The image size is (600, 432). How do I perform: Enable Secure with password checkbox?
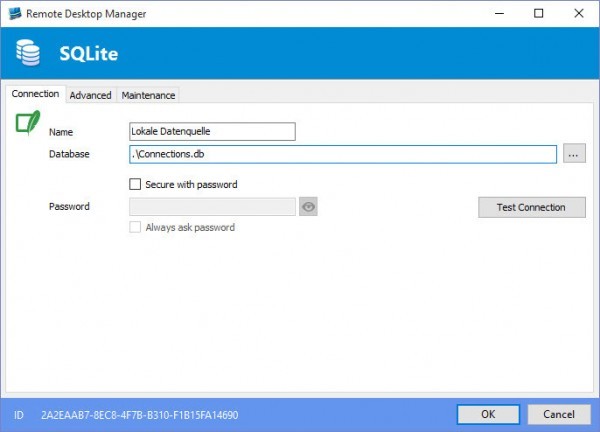[135, 184]
